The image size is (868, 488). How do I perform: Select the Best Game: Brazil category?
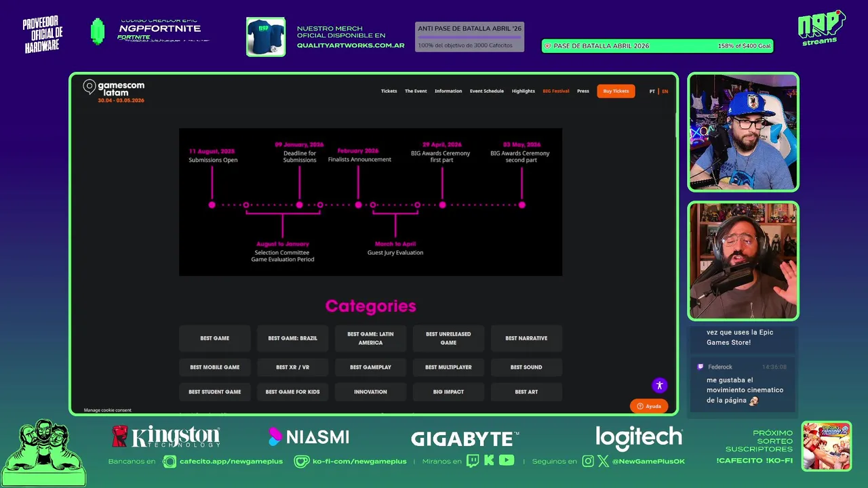pyautogui.click(x=292, y=338)
